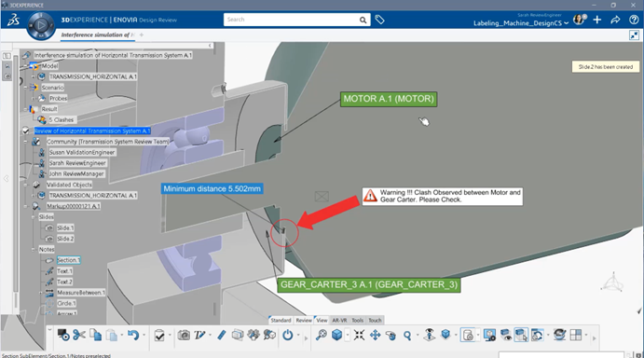The height and width of the screenshot is (358, 644).
Task: Click the Fit All In icon
Action: point(359,335)
